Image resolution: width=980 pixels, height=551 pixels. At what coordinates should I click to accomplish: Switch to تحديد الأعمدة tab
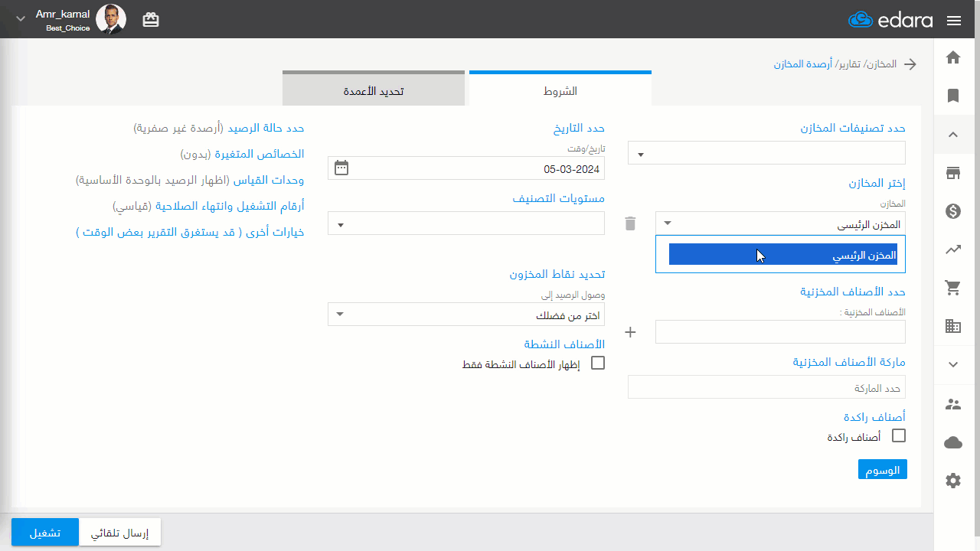374,90
